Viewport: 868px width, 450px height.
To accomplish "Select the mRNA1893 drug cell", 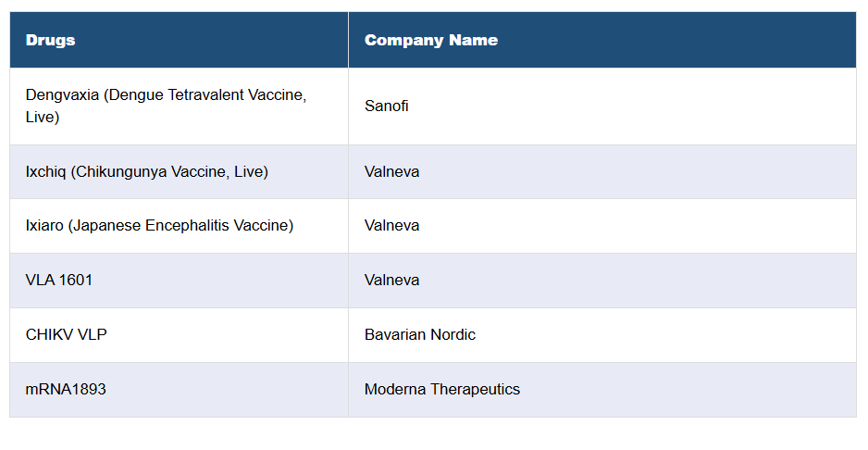I will coord(66,389).
